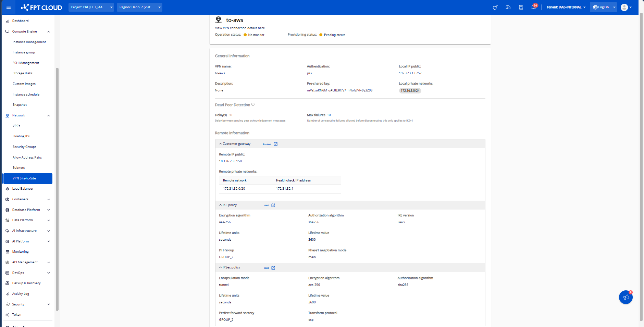Follow the aws link beside IKE policy

(x=267, y=205)
